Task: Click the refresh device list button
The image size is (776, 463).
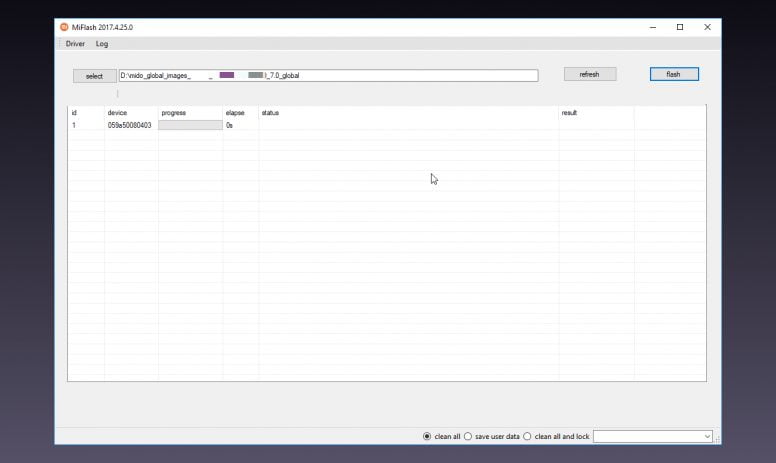Action: (x=590, y=74)
